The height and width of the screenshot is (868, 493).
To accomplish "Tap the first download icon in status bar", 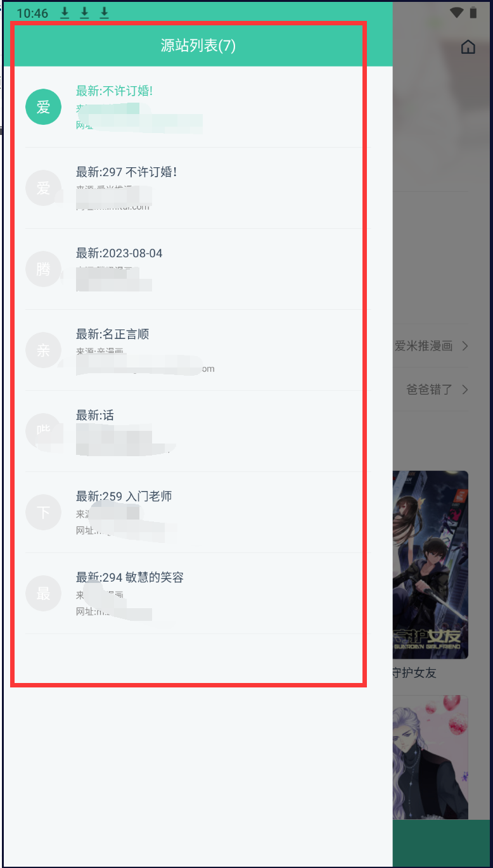I will tap(65, 13).
